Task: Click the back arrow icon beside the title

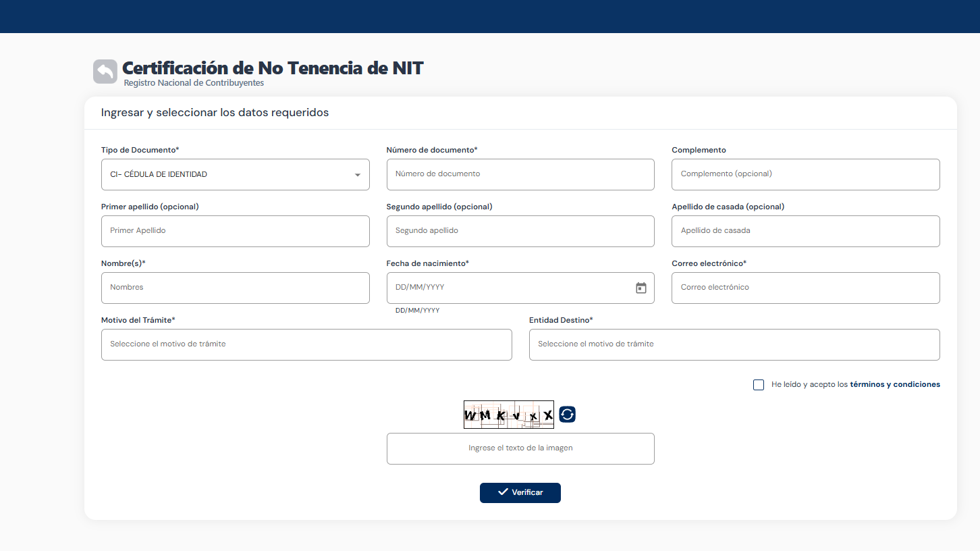Action: (x=105, y=71)
